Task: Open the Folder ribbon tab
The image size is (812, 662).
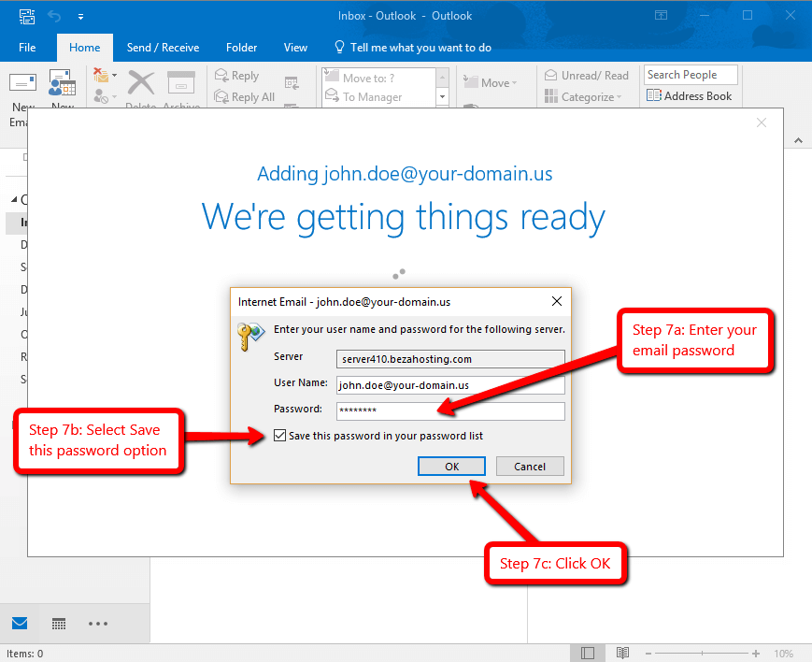Action: [241, 48]
